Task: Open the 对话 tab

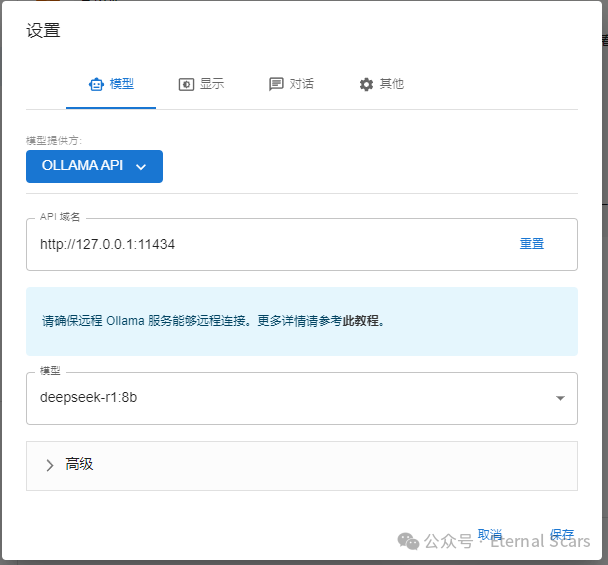Action: point(291,84)
